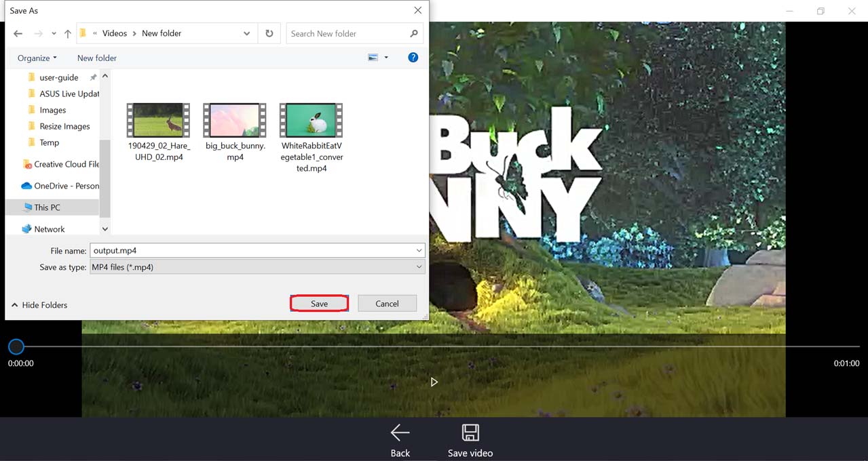Click the video timeline slider handle
868x461 pixels.
click(16, 347)
